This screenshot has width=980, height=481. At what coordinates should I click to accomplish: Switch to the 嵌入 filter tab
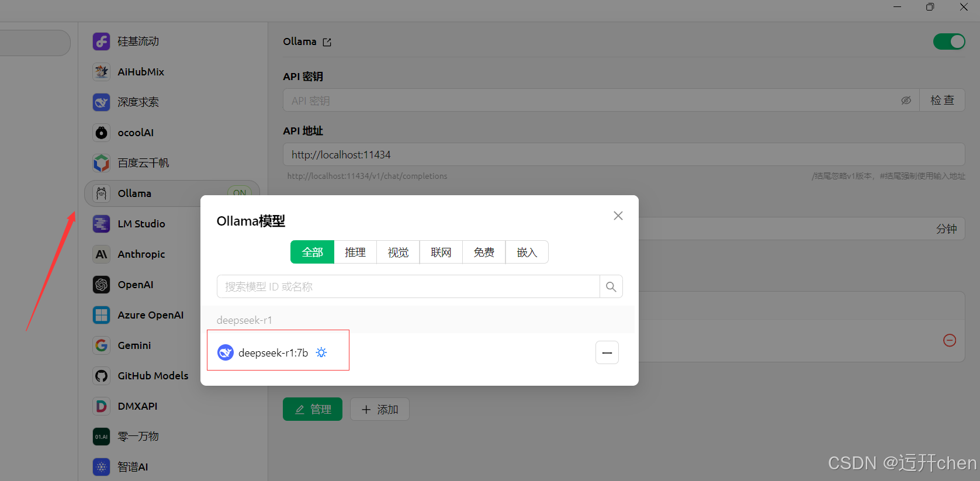tap(527, 252)
